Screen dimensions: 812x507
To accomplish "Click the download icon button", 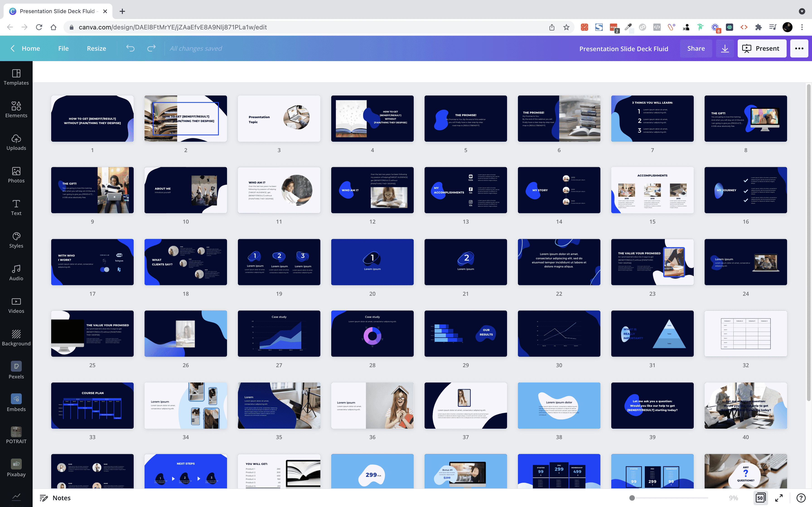I will (x=725, y=49).
